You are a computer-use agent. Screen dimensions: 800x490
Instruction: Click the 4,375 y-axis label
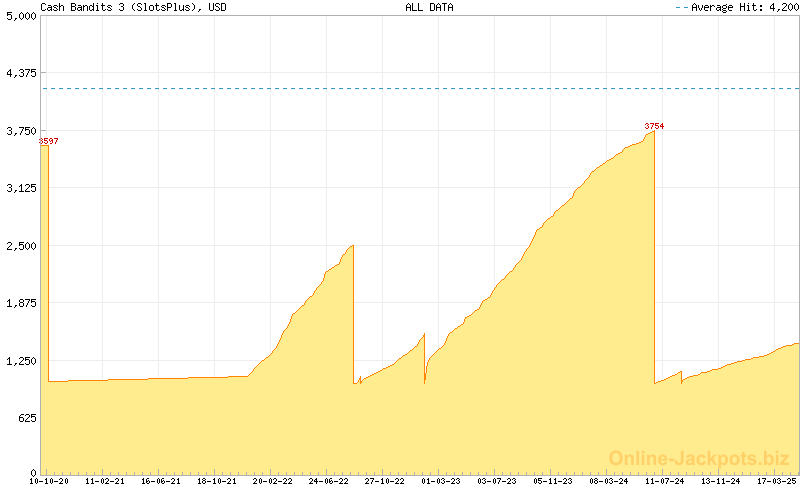tap(19, 74)
